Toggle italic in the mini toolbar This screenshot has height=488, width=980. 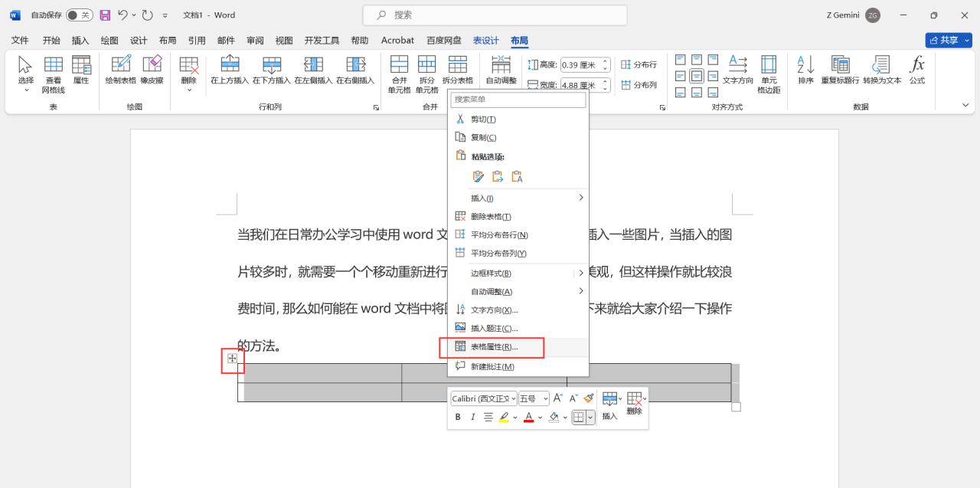click(x=472, y=418)
